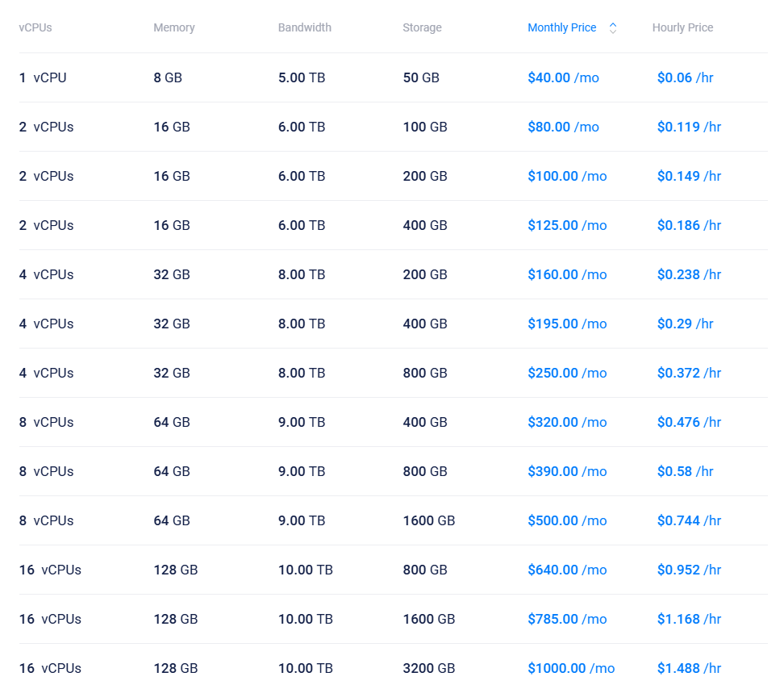784x685 pixels.
Task: Click the $0.476 /hr hourly rate
Action: [689, 423]
